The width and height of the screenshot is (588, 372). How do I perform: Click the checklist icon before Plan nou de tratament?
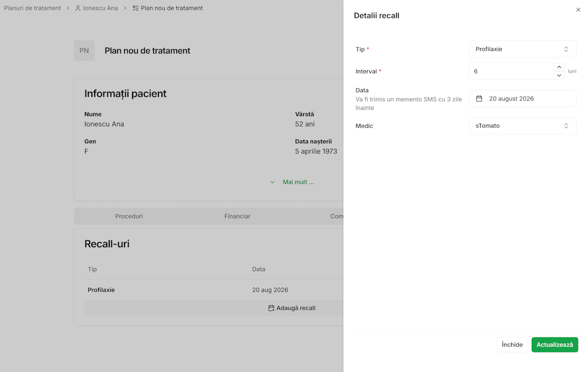136,9
